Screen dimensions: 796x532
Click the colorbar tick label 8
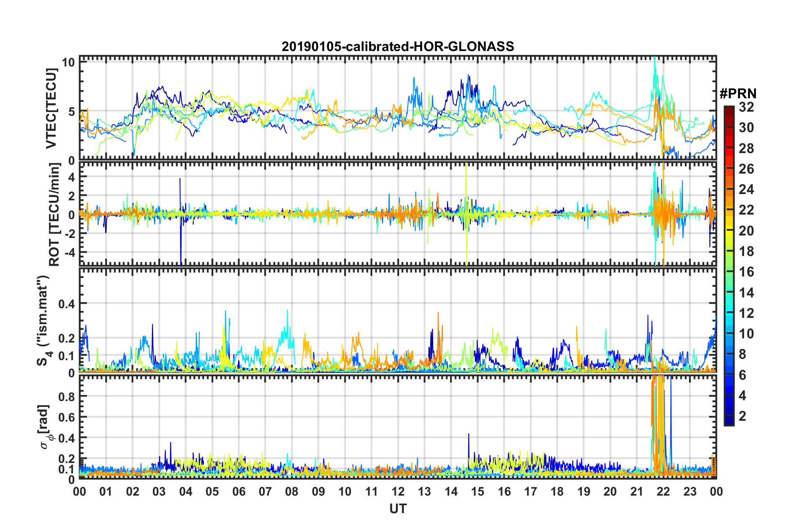tap(742, 354)
